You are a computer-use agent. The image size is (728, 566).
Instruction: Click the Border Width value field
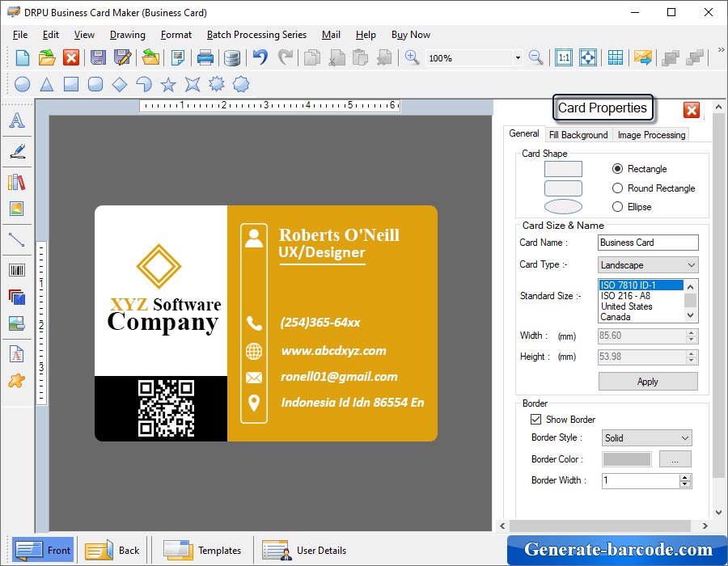(641, 480)
